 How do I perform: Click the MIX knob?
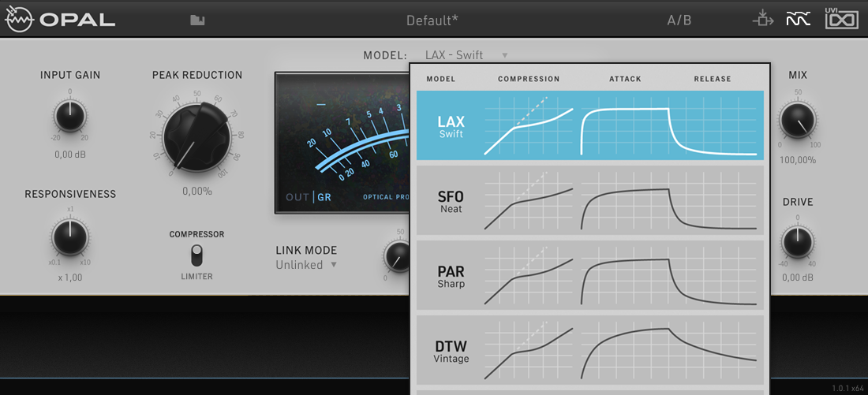coord(797,120)
